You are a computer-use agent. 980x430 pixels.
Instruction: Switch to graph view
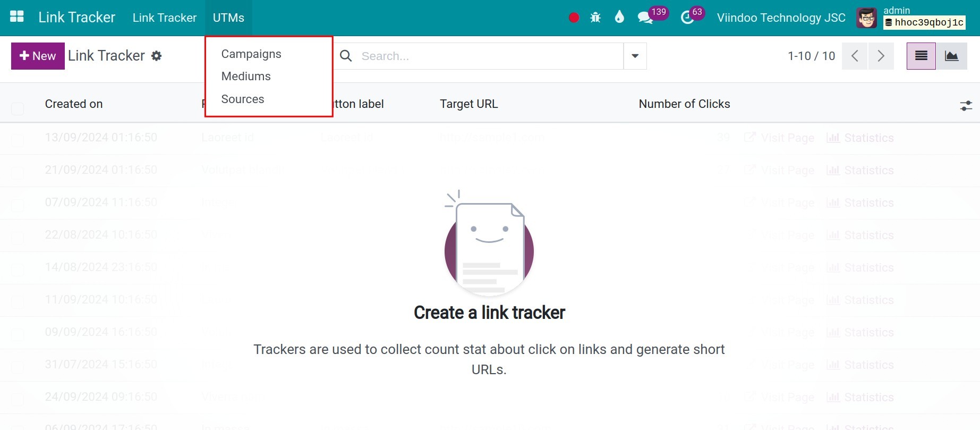pos(951,56)
